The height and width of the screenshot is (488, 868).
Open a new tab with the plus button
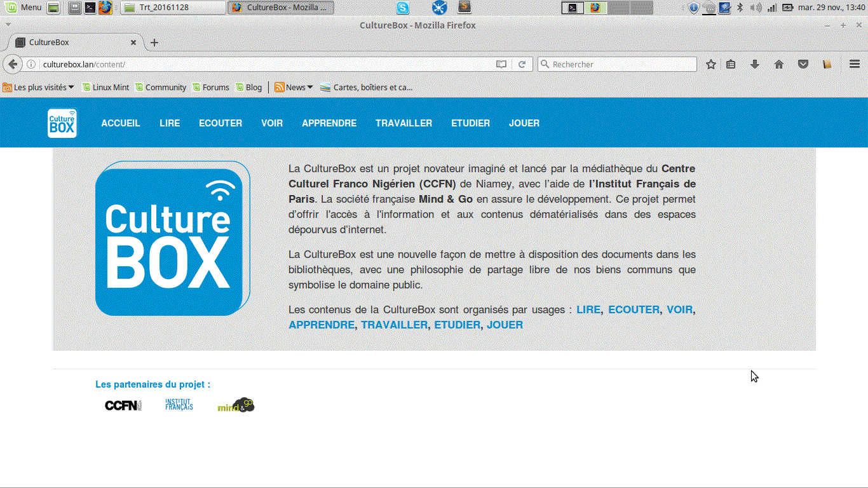[154, 43]
